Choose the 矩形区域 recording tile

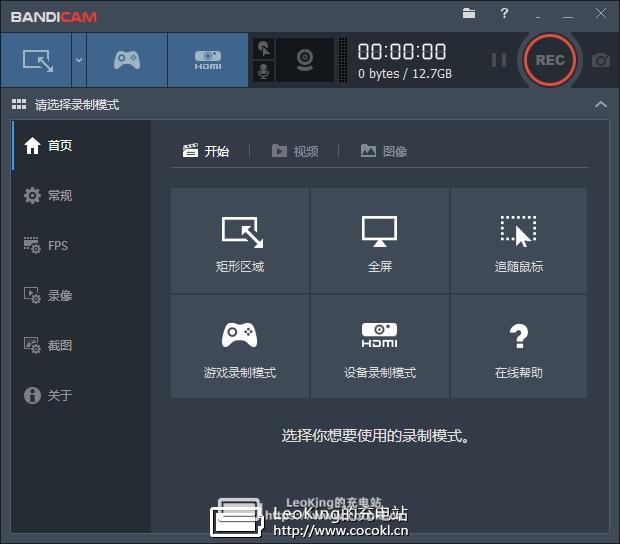(240, 241)
